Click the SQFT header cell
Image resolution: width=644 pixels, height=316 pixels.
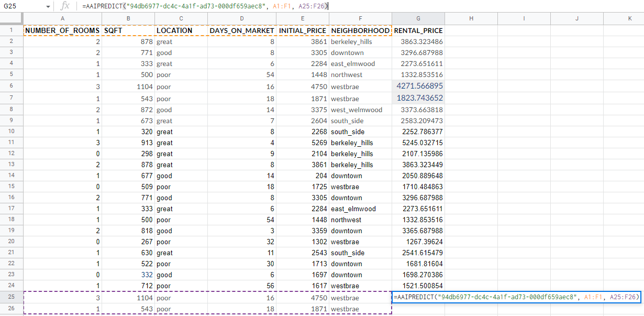click(x=128, y=30)
